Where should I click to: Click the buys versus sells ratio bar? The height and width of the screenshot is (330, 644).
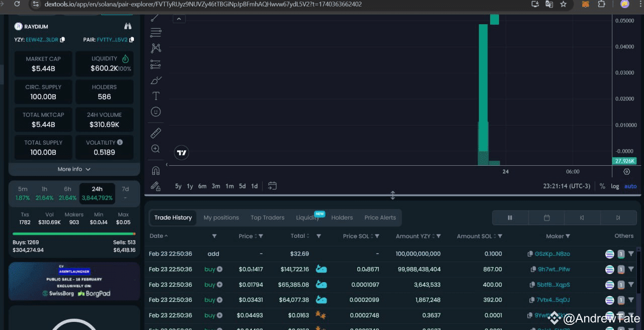pyautogui.click(x=74, y=234)
